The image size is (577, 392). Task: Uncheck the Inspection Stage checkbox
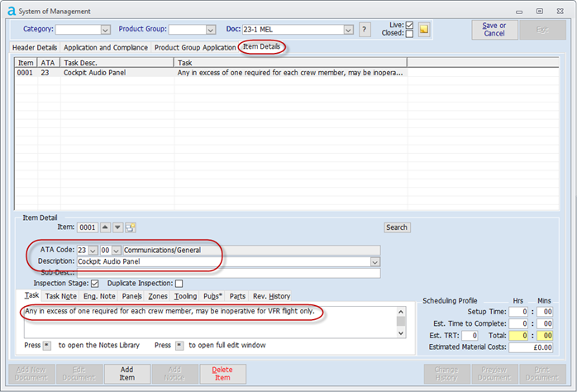[104, 284]
